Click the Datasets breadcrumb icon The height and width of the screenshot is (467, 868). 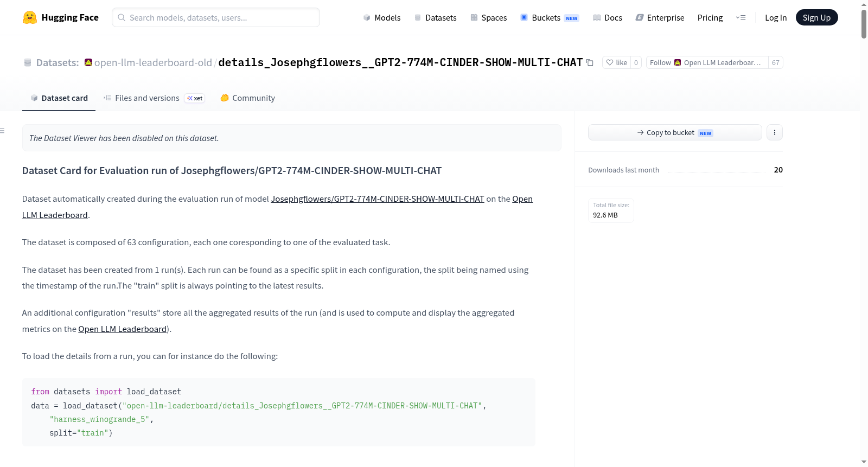coord(28,63)
